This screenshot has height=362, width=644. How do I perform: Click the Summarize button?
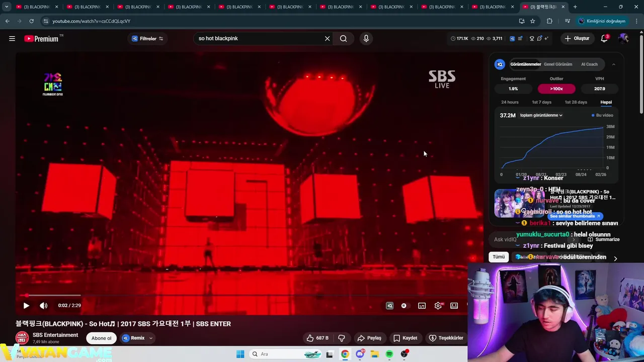click(x=604, y=239)
